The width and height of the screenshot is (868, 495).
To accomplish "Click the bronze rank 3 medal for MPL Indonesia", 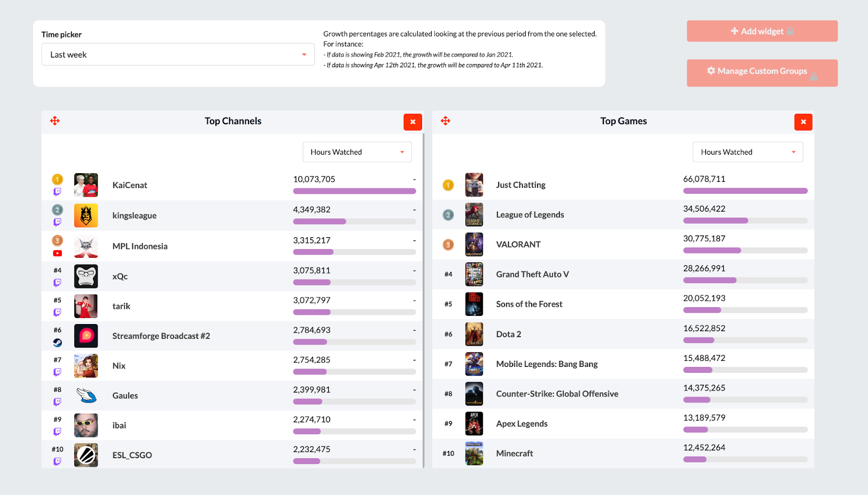I will pyautogui.click(x=58, y=240).
